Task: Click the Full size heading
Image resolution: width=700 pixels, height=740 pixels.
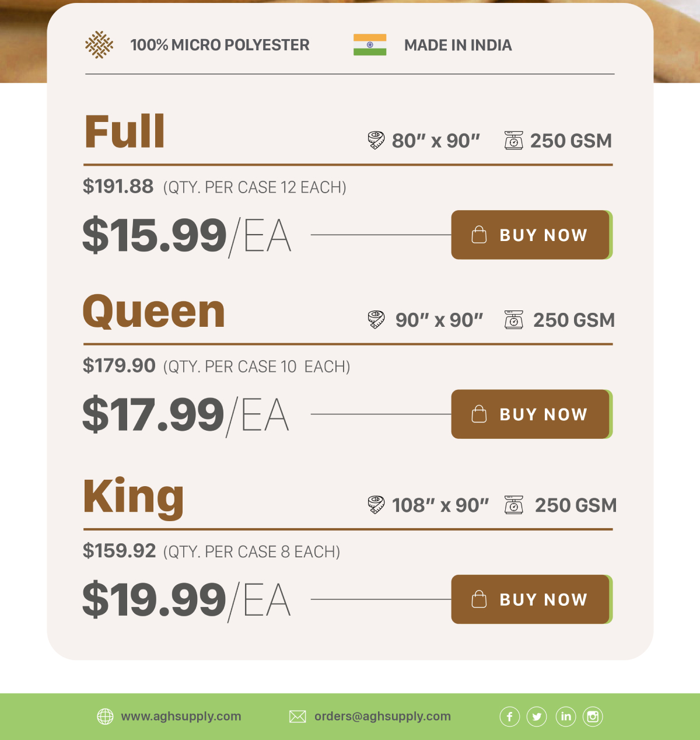Action: 125,132
